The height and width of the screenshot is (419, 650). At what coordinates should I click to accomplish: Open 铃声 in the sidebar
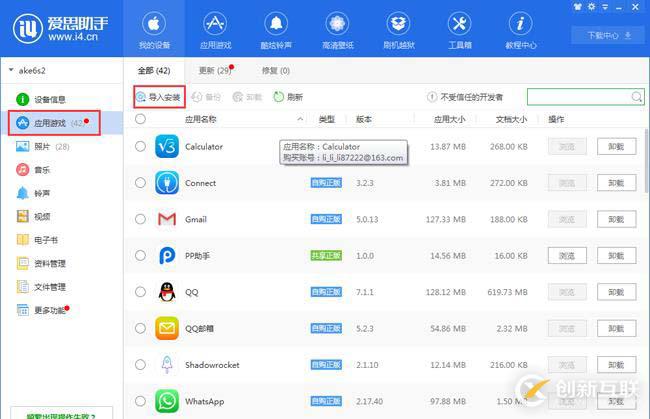[33, 193]
